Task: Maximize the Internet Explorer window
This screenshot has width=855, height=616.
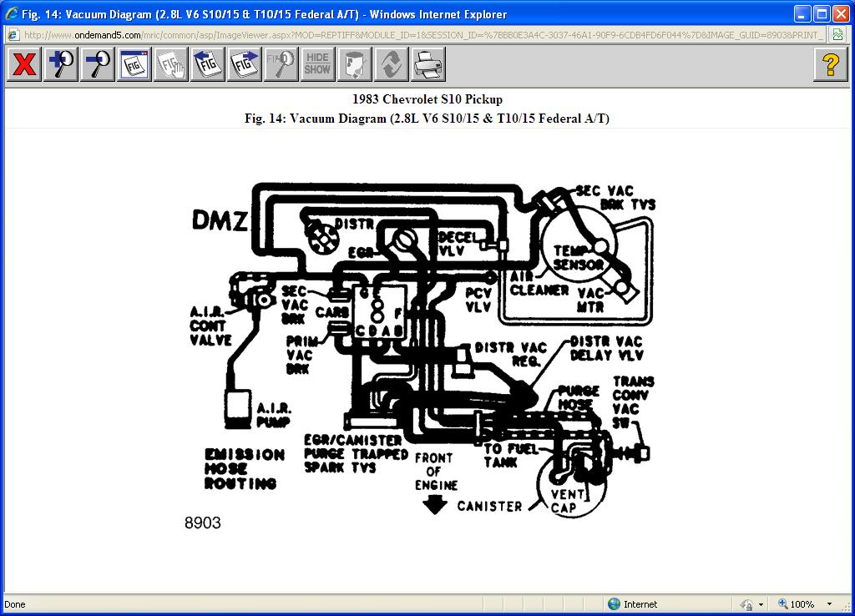Action: pyautogui.click(x=822, y=14)
